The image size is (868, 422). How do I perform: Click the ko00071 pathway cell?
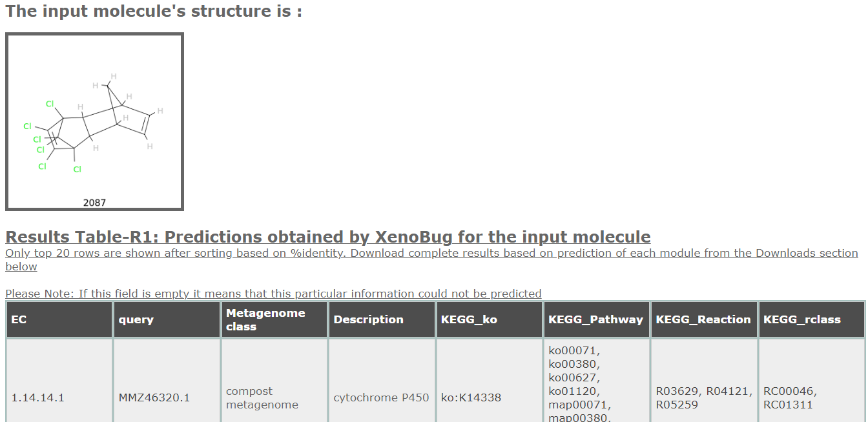(596, 381)
